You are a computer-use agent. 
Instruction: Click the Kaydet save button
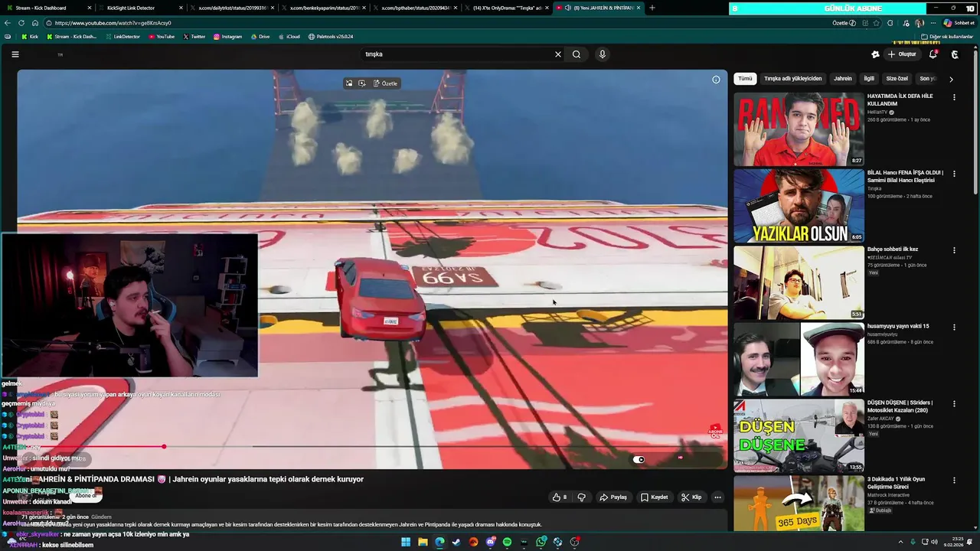point(655,497)
